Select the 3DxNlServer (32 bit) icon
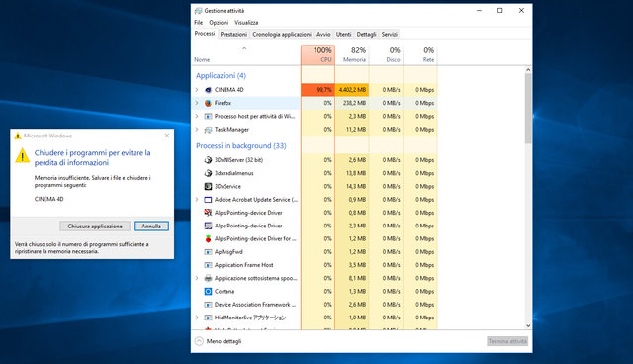Screen dimensions: 633x364 coord(208,160)
